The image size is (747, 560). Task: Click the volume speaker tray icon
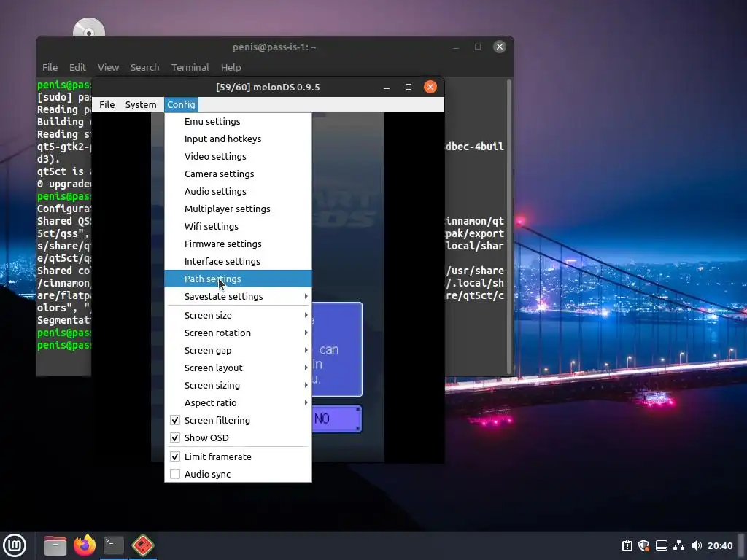696,545
